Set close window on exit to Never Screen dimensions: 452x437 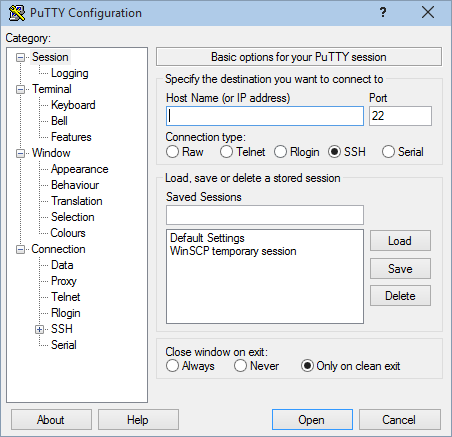240,366
